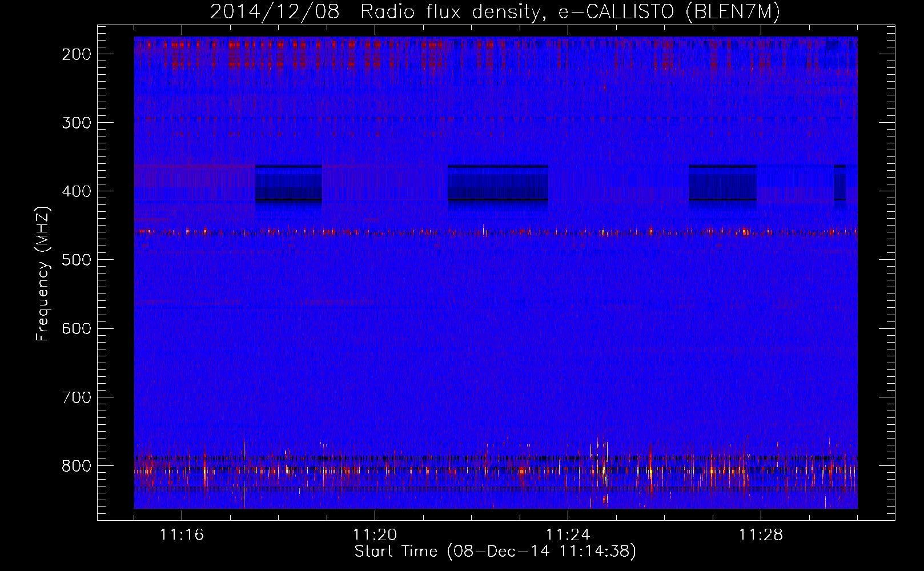Click the 11:28 time tick label
Viewport: 924px width, 571px height.
coord(761,534)
